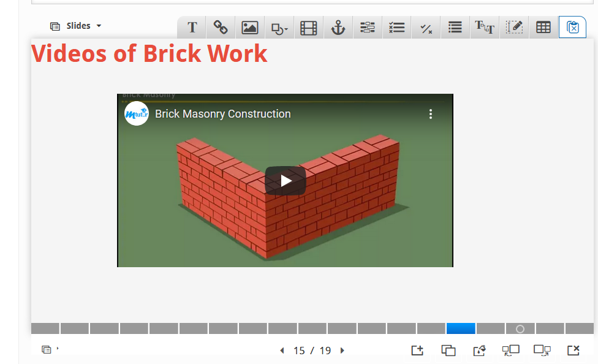Open the Slides dropdown menu
The image size is (598, 364).
(x=75, y=26)
